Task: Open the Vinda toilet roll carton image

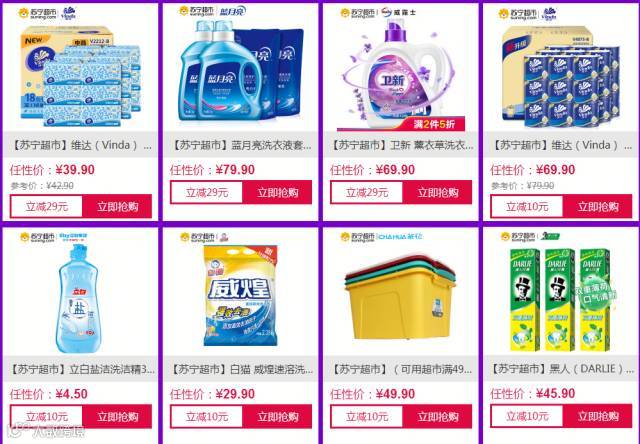Action: (x=561, y=77)
